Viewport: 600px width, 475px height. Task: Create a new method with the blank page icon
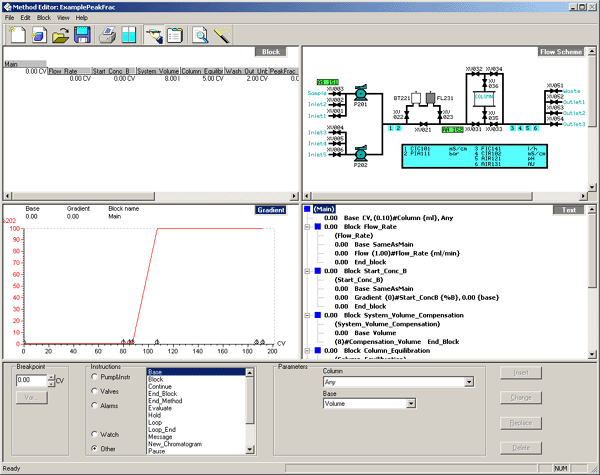click(x=17, y=35)
